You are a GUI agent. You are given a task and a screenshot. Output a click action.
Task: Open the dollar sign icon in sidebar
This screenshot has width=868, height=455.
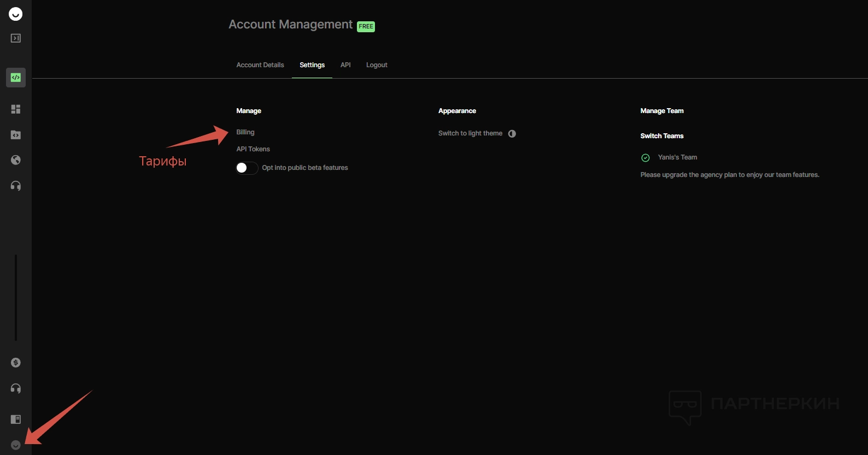(x=16, y=363)
